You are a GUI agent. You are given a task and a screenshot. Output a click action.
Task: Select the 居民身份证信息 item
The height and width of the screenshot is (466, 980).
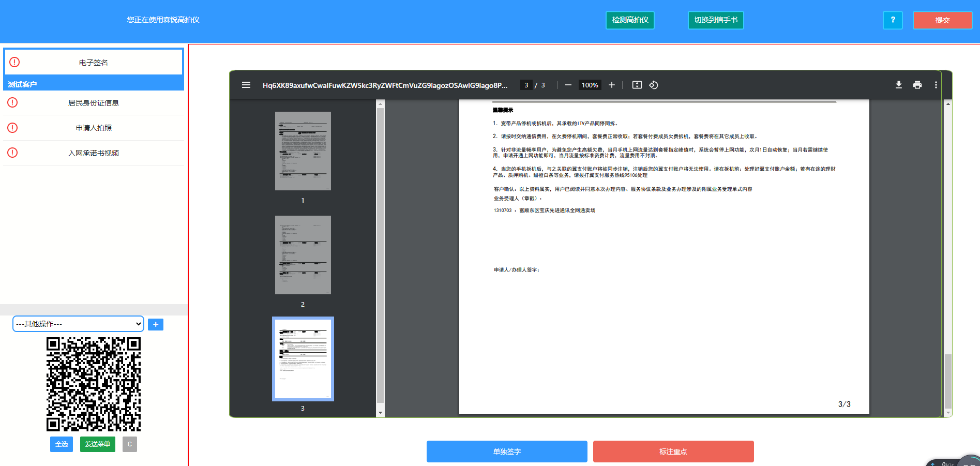click(94, 103)
